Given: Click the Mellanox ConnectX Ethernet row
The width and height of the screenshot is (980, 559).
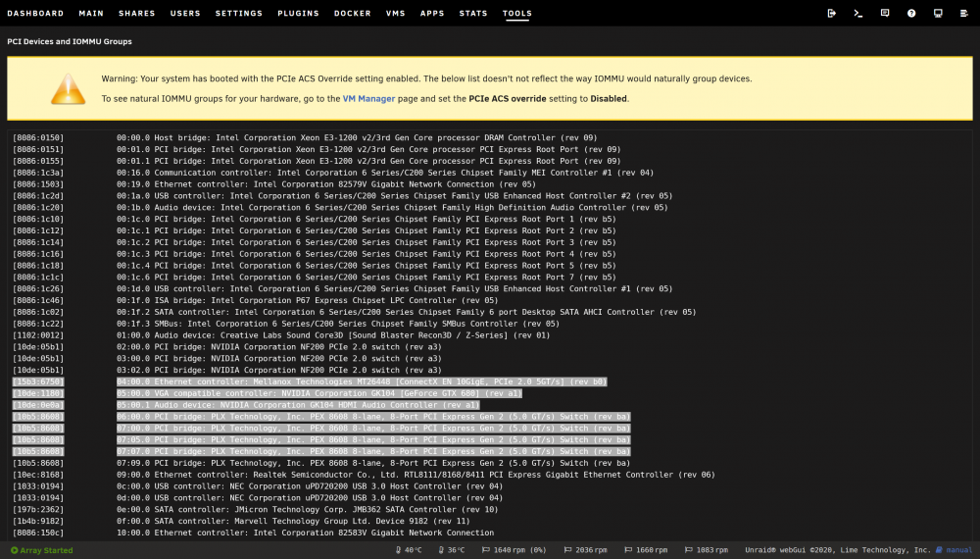Looking at the screenshot, I should 310,382.
